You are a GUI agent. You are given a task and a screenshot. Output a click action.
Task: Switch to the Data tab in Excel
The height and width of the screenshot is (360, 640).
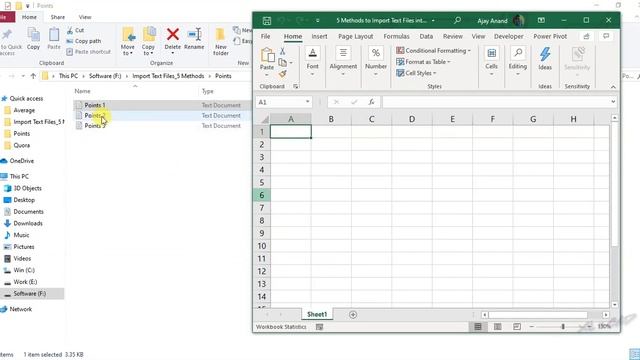[426, 36]
